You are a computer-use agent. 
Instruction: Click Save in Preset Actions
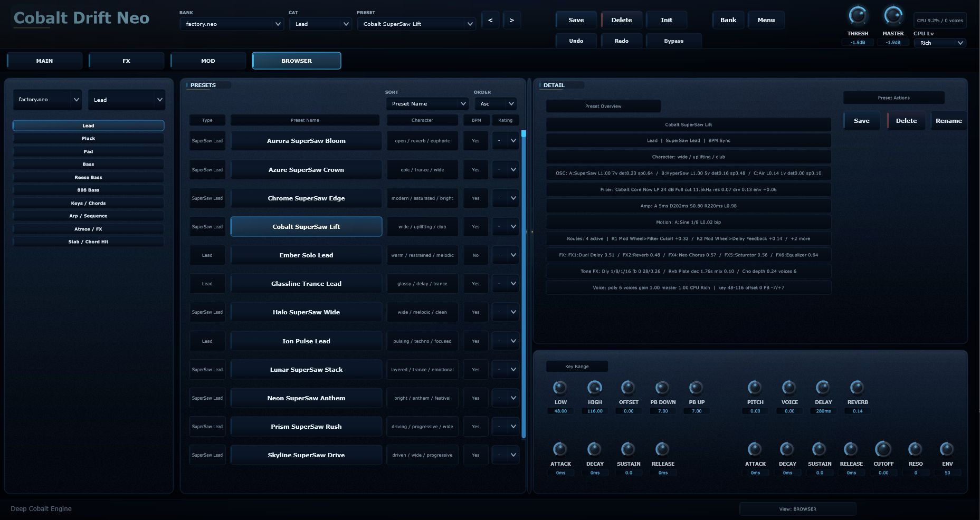pyautogui.click(x=861, y=121)
